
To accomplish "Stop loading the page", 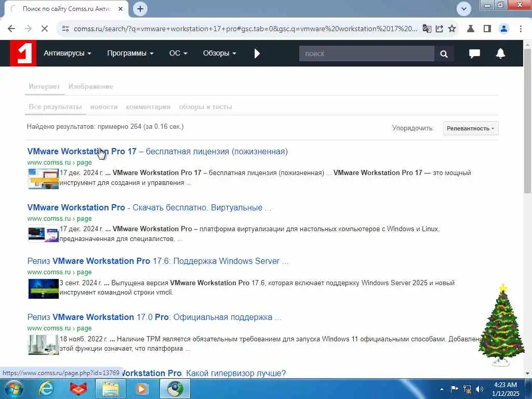I will (45, 29).
